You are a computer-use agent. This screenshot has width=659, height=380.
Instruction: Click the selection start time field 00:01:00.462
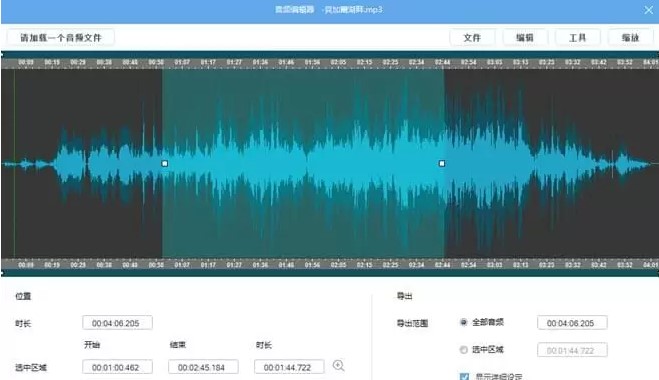click(x=117, y=367)
